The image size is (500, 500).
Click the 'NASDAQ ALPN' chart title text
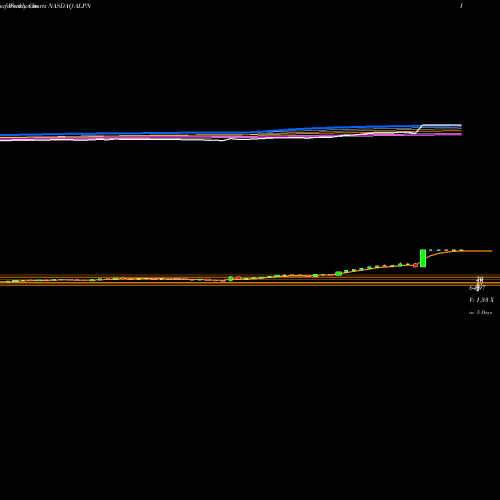(x=70, y=6)
